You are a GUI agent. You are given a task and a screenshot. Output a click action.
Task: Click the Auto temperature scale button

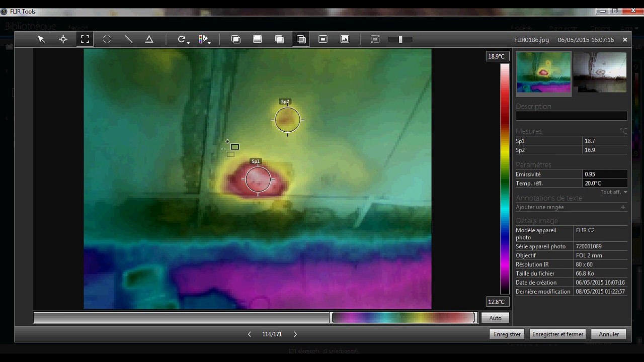495,318
